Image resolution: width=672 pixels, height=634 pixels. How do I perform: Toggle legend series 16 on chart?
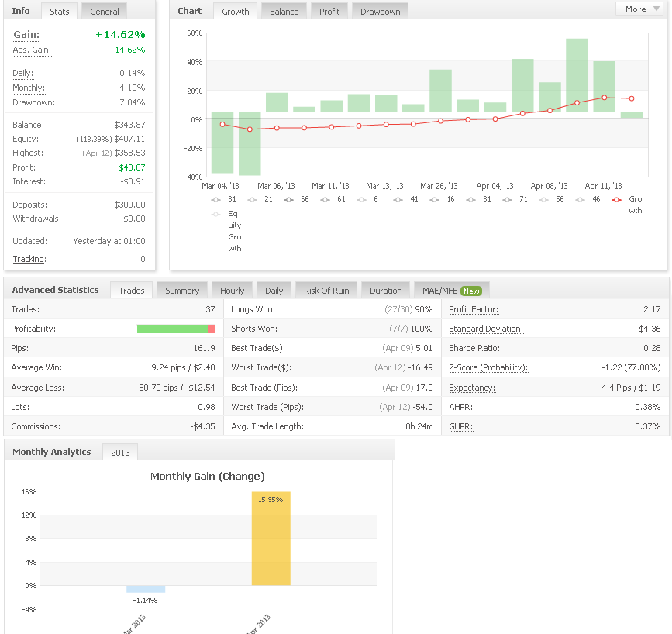pos(443,199)
